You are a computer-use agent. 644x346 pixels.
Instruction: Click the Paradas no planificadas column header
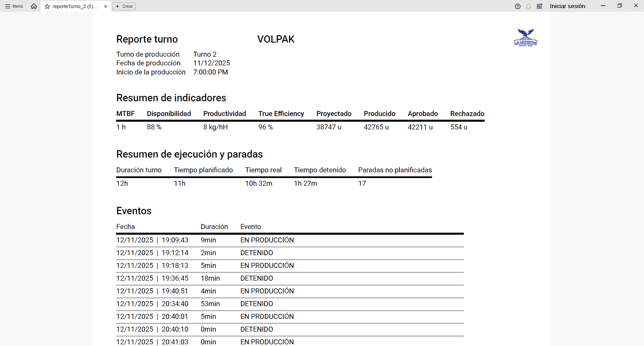click(395, 170)
